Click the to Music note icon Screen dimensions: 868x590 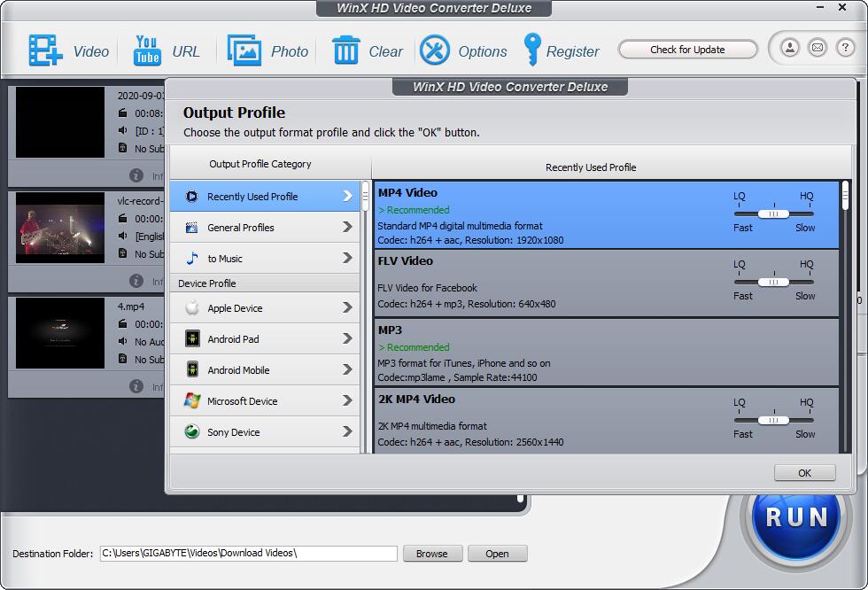coord(192,258)
